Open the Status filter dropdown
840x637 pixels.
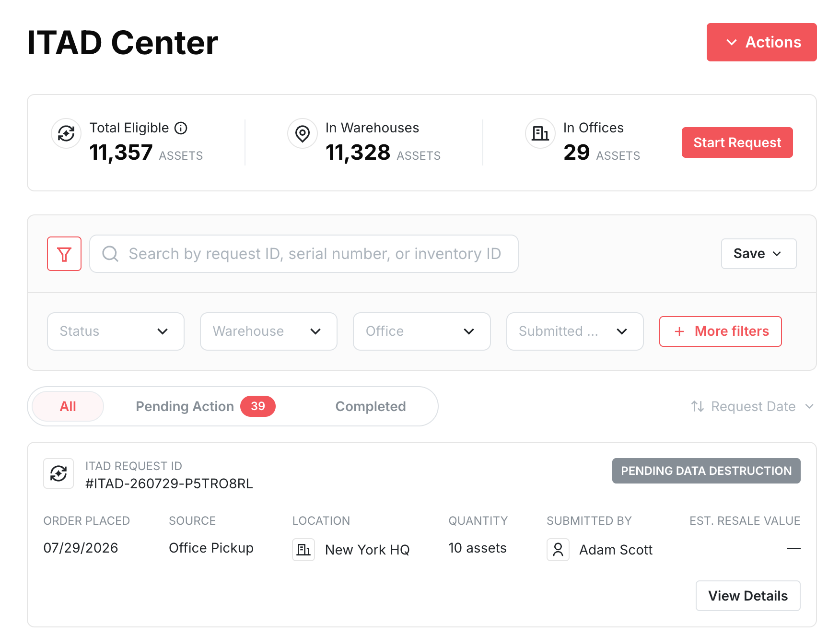116,331
